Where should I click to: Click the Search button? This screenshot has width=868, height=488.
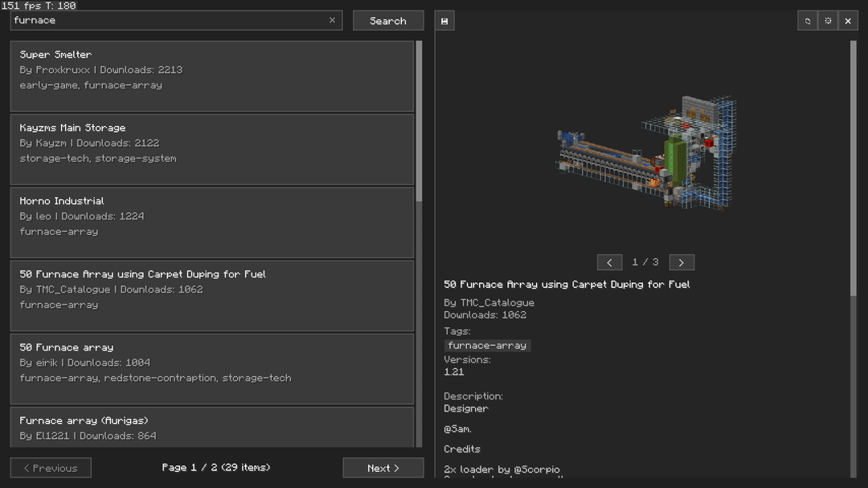388,21
